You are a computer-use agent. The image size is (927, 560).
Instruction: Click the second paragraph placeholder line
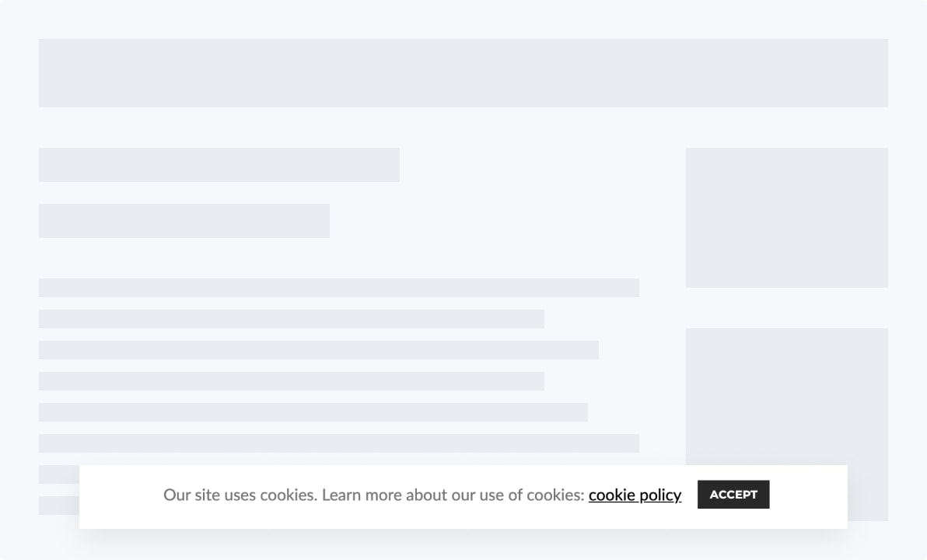[x=291, y=319]
